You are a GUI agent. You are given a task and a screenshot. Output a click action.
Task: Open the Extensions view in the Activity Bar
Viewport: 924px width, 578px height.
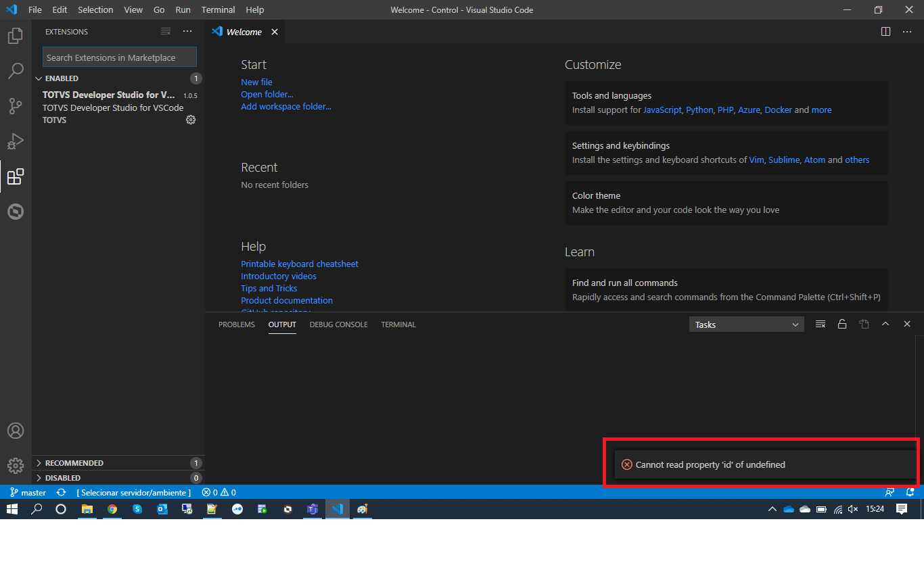[16, 176]
